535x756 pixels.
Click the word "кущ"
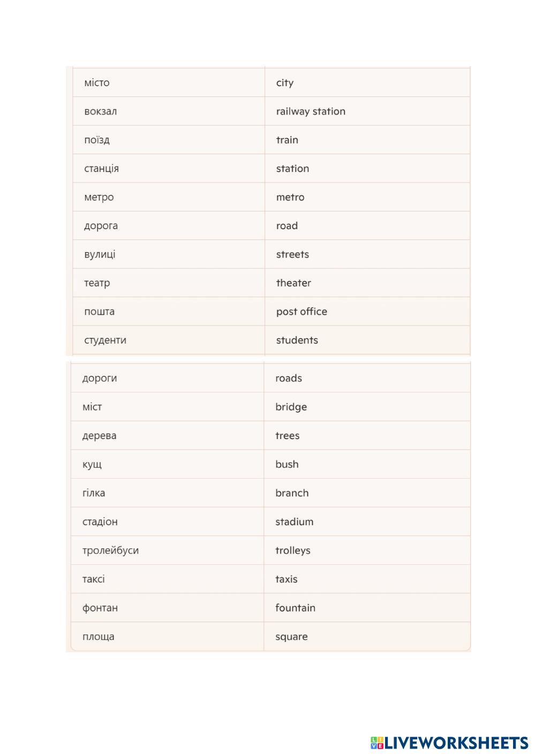click(x=92, y=465)
